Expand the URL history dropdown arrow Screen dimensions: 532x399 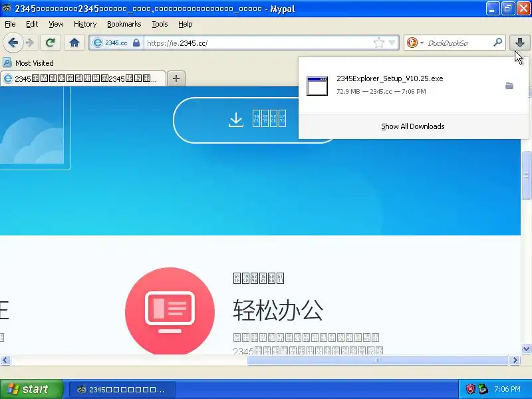[x=392, y=43]
